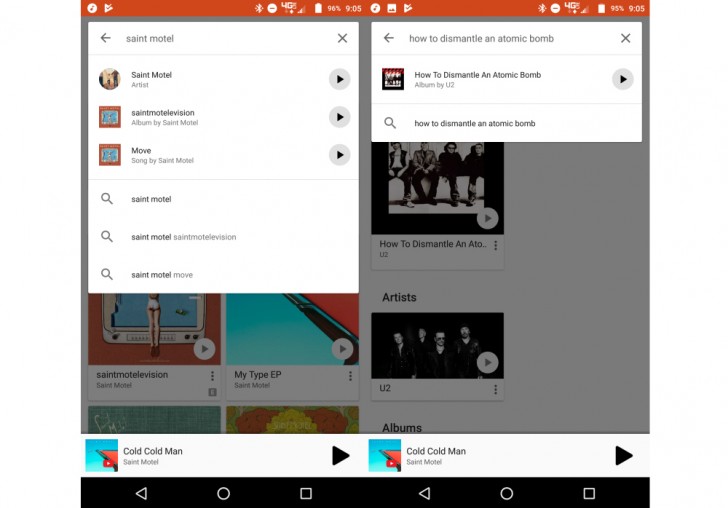Play the saintmotelevision album search result
The height and width of the screenshot is (508, 728).
339,117
